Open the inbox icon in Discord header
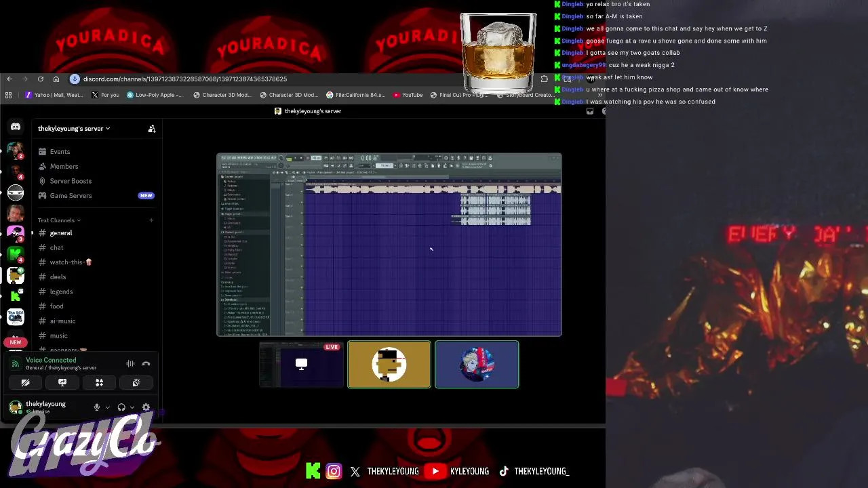Viewport: 868px width, 488px height. tap(590, 111)
